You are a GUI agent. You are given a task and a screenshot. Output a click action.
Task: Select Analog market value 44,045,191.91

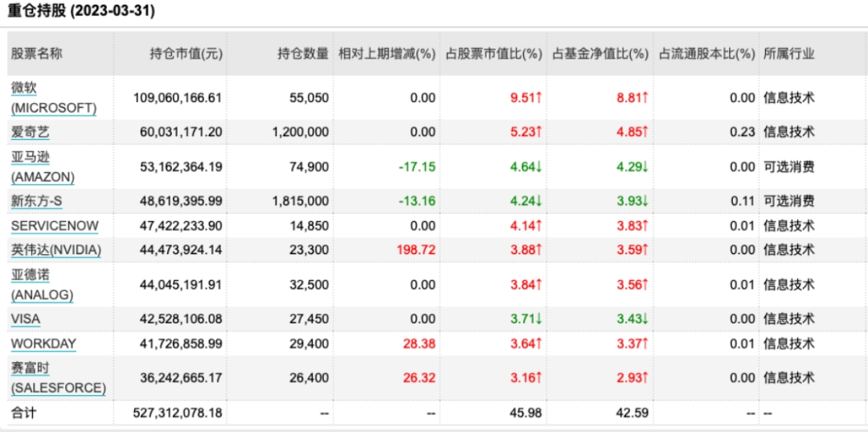pos(182,286)
